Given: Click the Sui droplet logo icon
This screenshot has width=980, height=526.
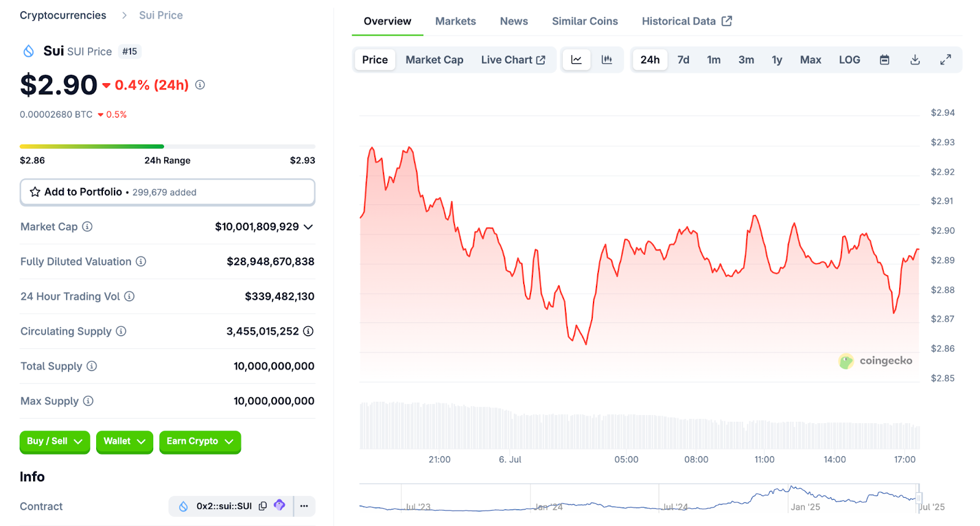Looking at the screenshot, I should (x=28, y=51).
